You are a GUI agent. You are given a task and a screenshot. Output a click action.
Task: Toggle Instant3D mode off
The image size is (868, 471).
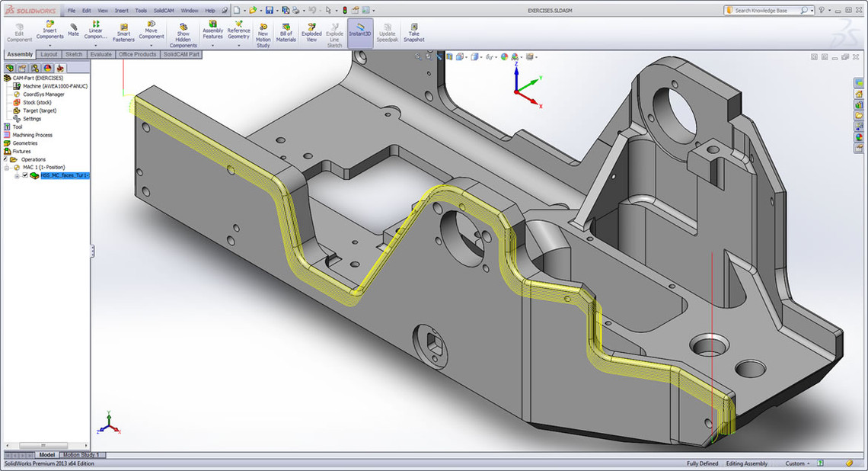tap(359, 31)
